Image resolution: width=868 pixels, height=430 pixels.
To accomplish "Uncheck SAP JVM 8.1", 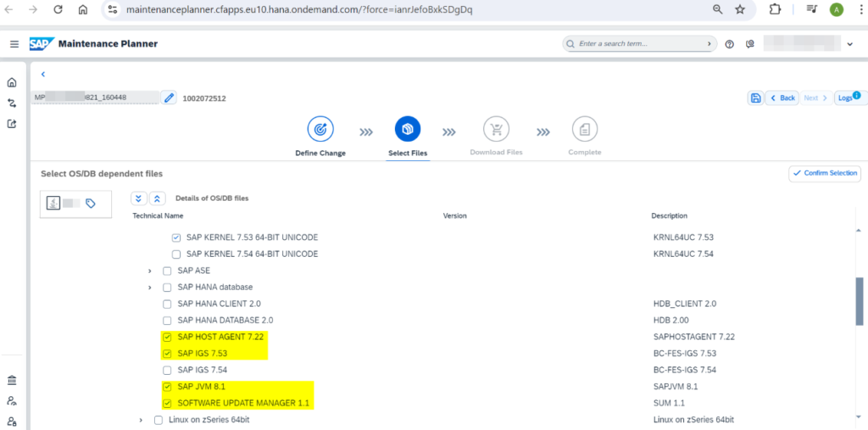I will 167,387.
